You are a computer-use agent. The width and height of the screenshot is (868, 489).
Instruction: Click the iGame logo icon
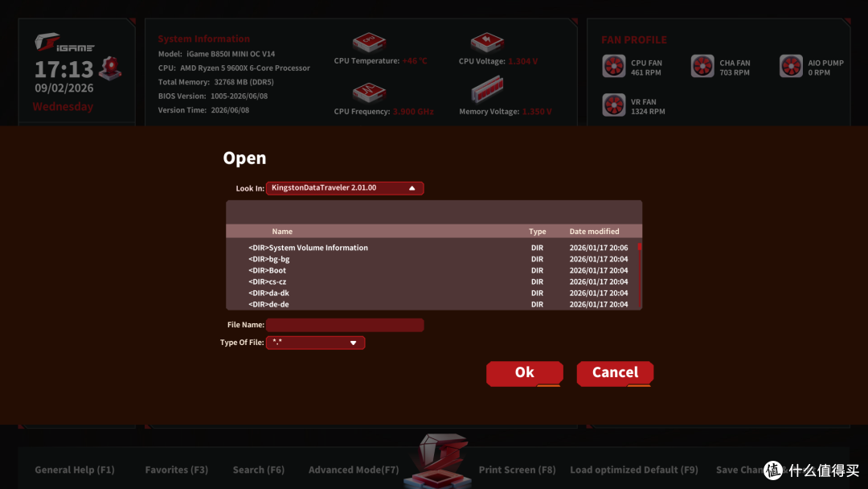(x=64, y=43)
